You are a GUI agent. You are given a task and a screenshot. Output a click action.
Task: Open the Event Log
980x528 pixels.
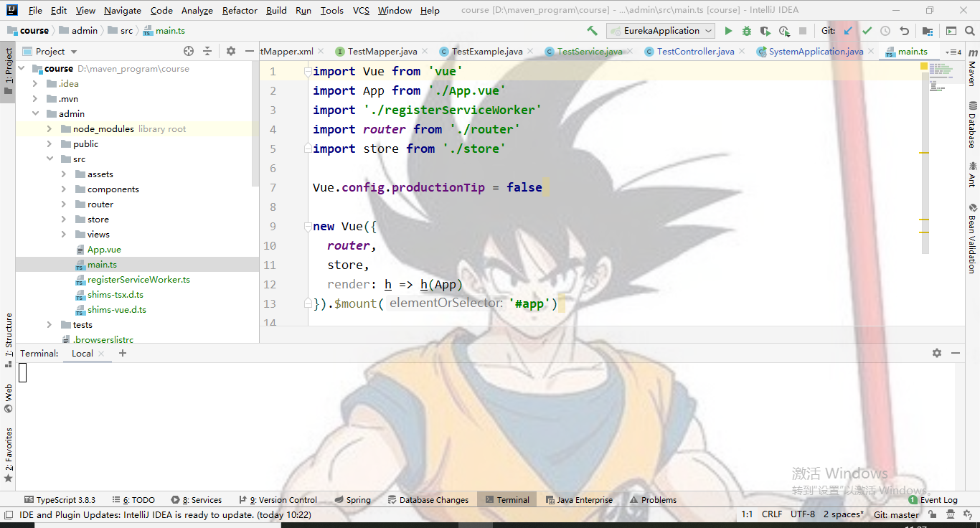pyautogui.click(x=933, y=500)
